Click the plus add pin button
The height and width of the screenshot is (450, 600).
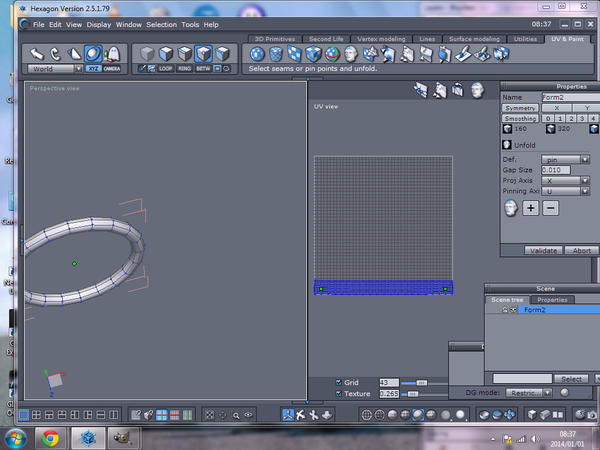click(531, 208)
